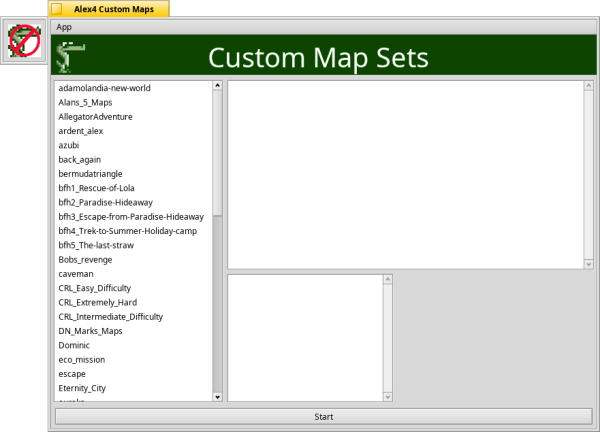Click the yellow square on the window tab
Screen dimensions: 600x432
[x=56, y=8]
